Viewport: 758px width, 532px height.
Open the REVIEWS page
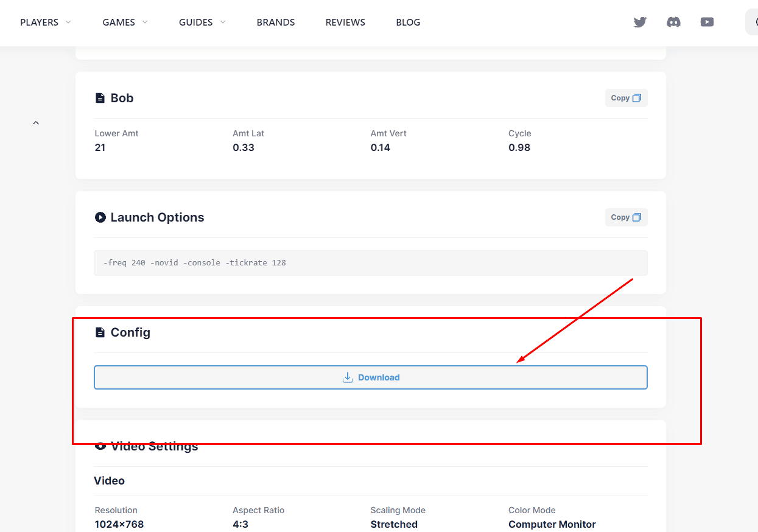click(345, 23)
